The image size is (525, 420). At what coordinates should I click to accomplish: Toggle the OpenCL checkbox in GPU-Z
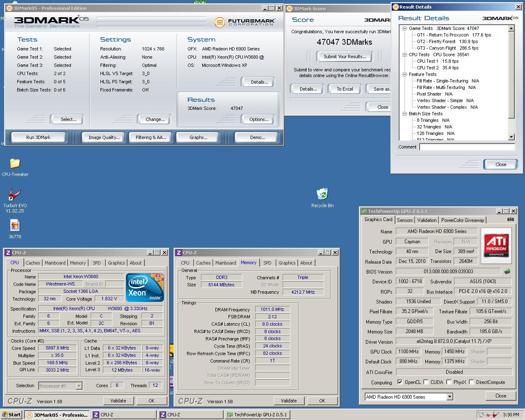click(x=400, y=382)
